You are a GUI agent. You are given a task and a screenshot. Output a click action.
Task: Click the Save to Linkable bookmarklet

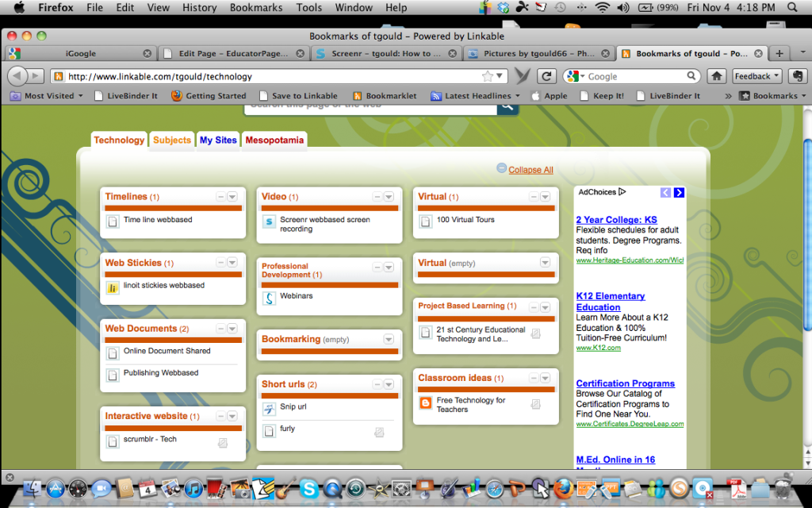(x=299, y=96)
